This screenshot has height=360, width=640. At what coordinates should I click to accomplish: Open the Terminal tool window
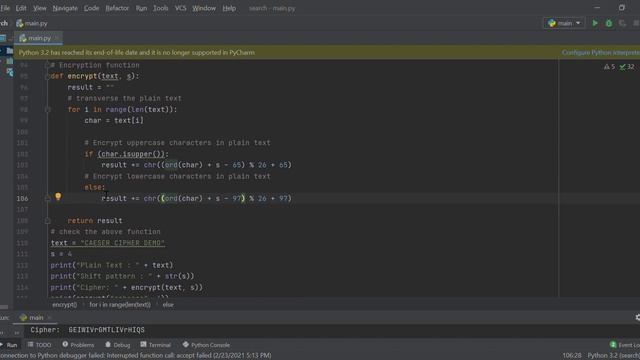point(156,345)
